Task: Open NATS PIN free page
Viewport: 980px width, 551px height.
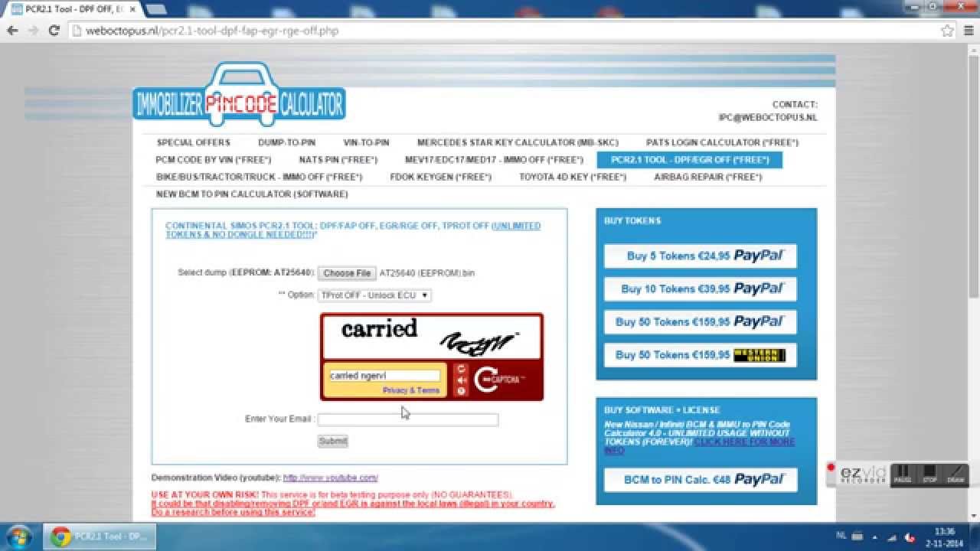Action: point(338,160)
